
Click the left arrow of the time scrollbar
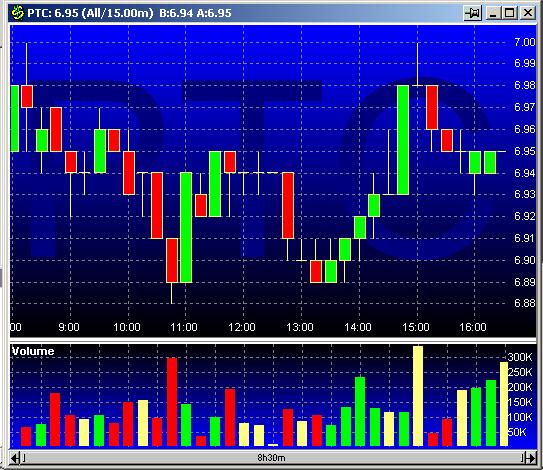[x=15, y=458]
